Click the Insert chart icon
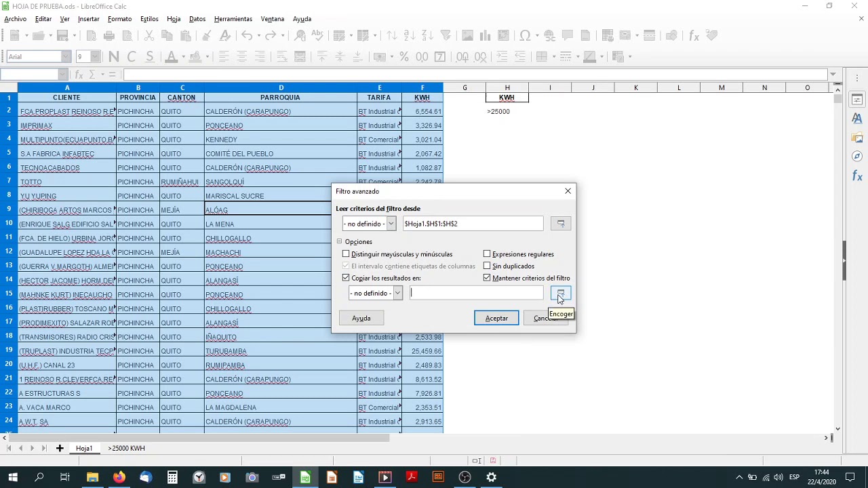 click(486, 35)
